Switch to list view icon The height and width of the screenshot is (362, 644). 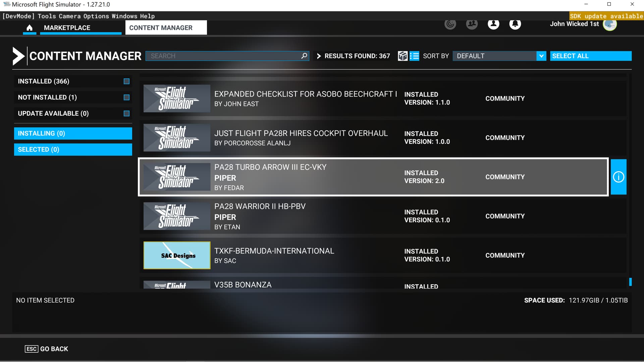414,56
